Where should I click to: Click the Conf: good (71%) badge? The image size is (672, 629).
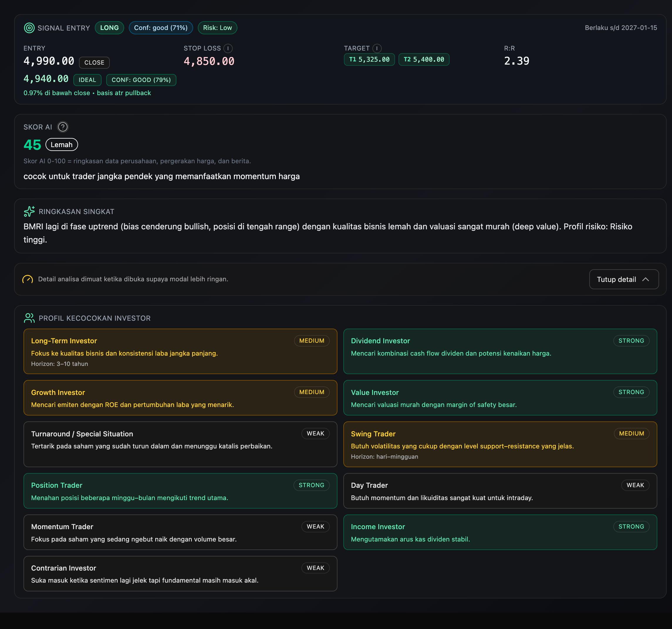161,28
